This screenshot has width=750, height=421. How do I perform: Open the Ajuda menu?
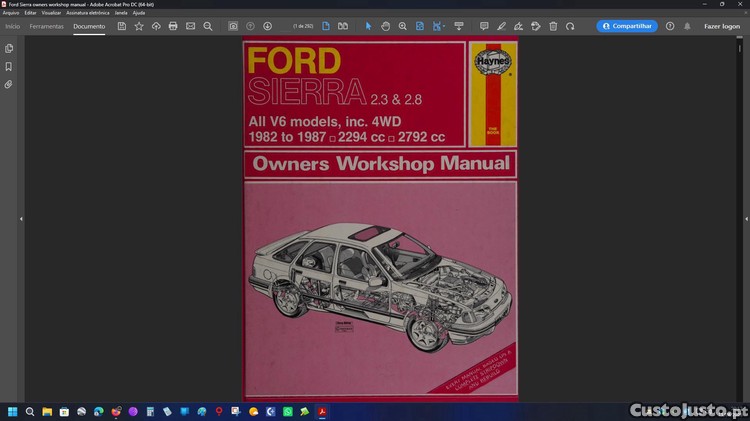click(x=139, y=13)
